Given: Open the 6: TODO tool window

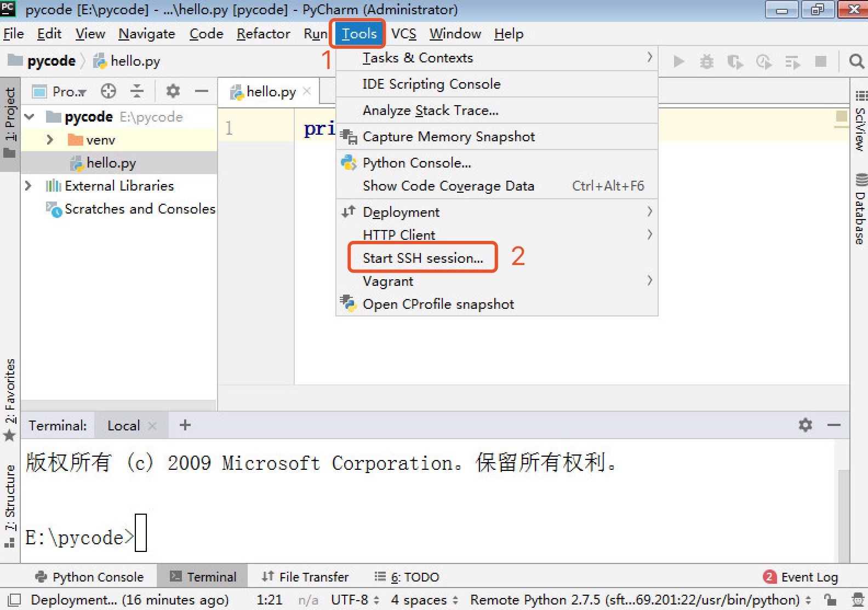Looking at the screenshot, I should (407, 577).
